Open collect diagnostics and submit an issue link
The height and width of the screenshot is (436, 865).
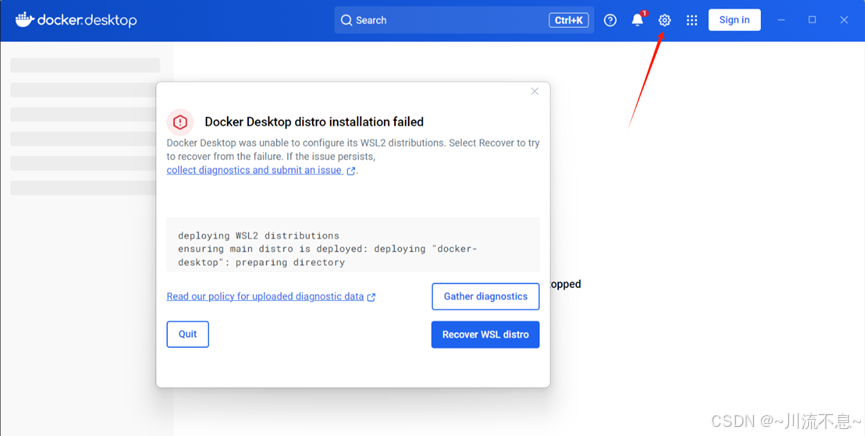(x=261, y=170)
